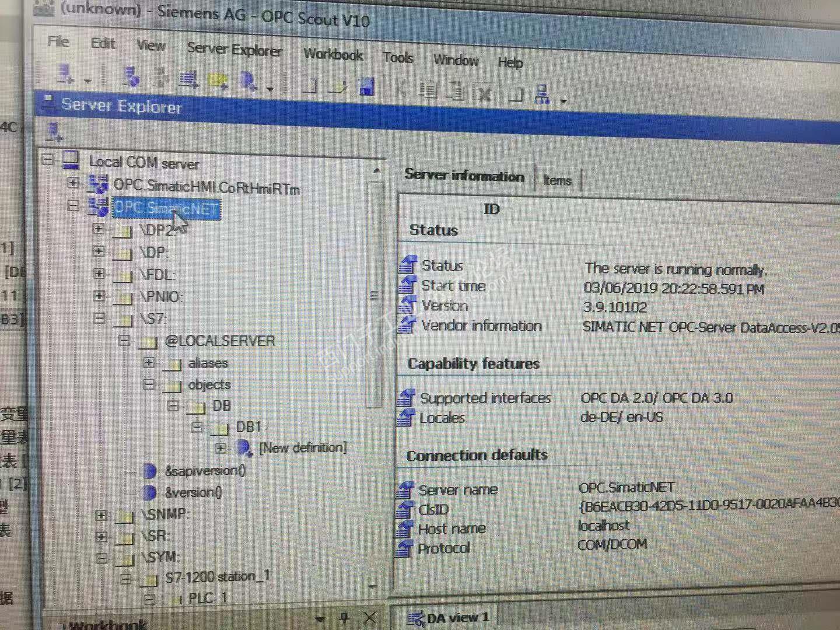Image resolution: width=840 pixels, height=630 pixels.
Task: Expand the \SNMP: folder node
Action: 101,515
